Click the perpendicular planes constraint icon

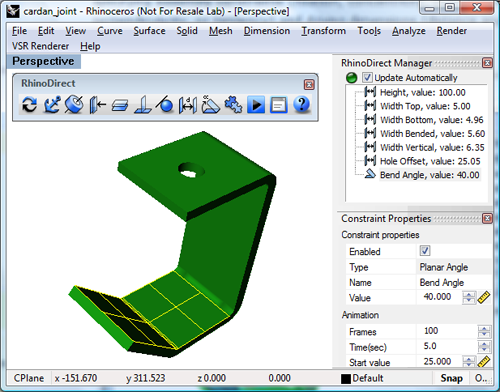(x=143, y=105)
